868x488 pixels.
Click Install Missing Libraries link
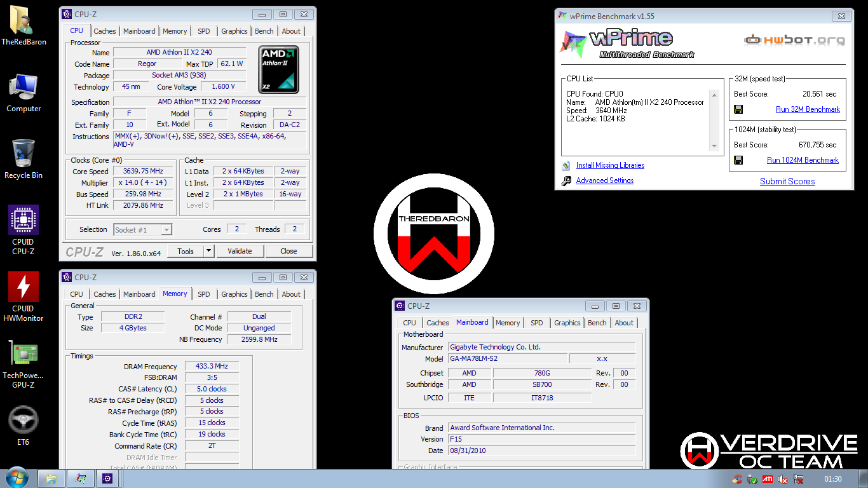pyautogui.click(x=610, y=165)
